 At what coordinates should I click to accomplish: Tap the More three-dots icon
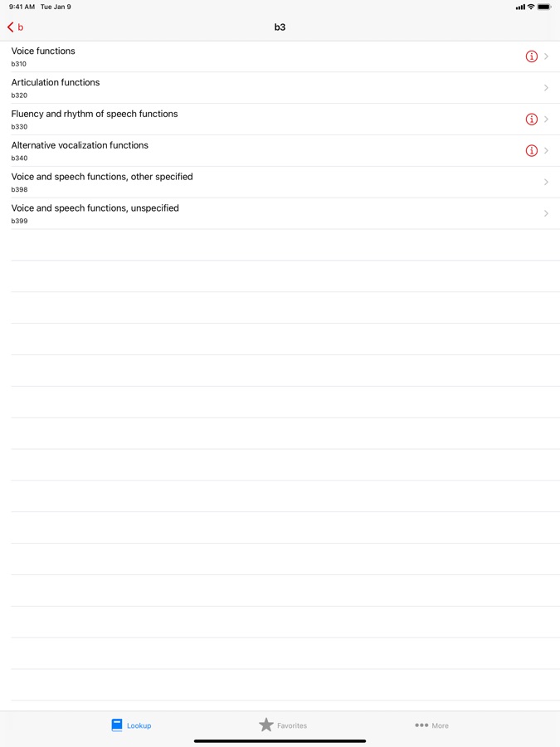[421, 725]
